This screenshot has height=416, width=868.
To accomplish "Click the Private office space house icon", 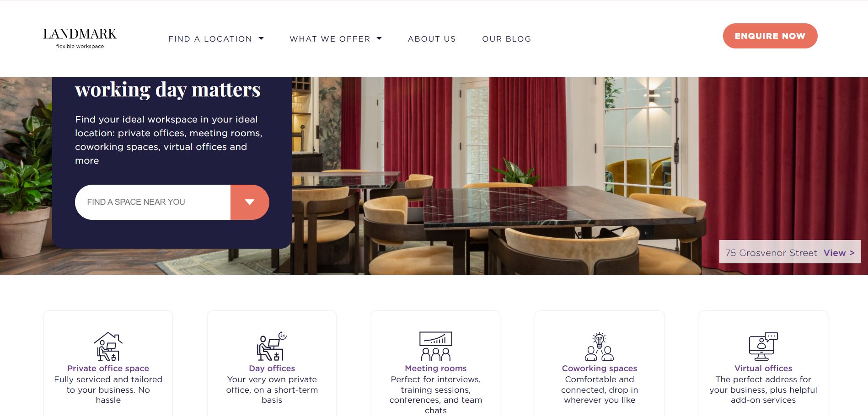I will coord(108,346).
